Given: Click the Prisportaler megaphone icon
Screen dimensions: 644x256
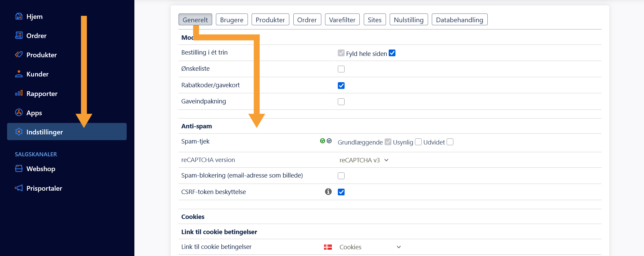Looking at the screenshot, I should pos(19,188).
